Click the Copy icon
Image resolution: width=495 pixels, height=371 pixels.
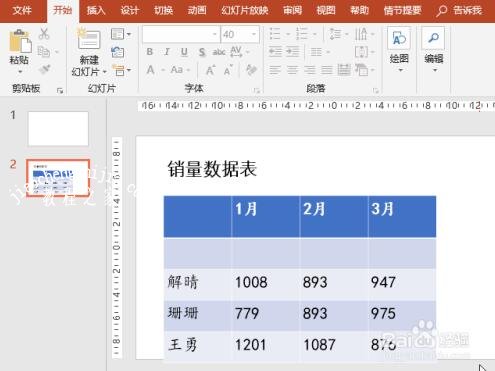44,52
